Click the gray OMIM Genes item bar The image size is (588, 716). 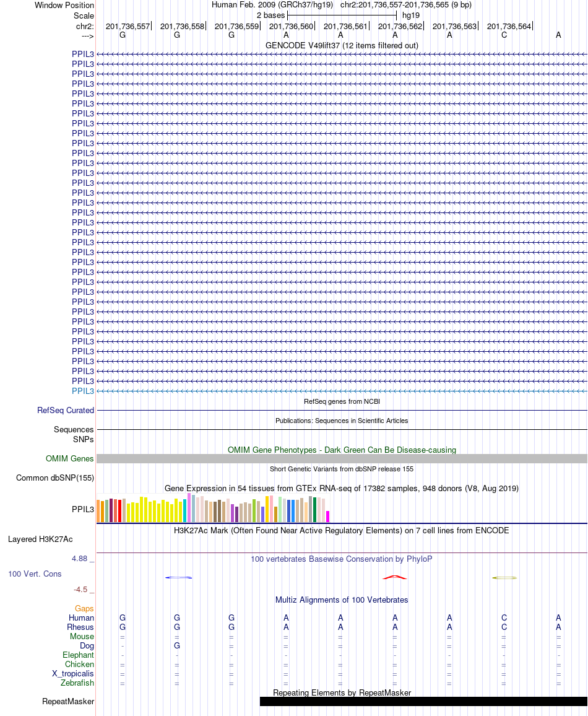(x=342, y=459)
